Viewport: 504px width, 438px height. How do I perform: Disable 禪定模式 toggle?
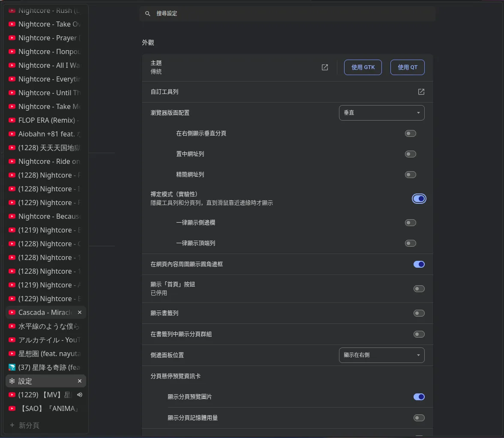(419, 199)
